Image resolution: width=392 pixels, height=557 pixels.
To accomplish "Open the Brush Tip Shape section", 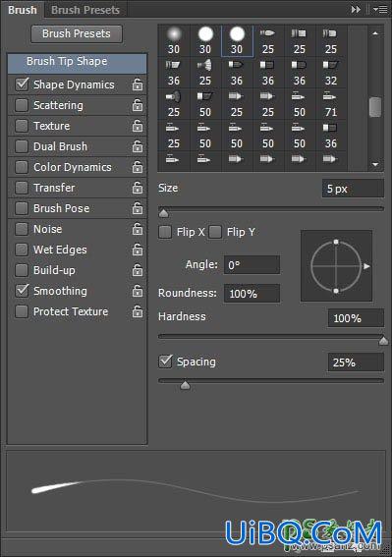I will 77,63.
